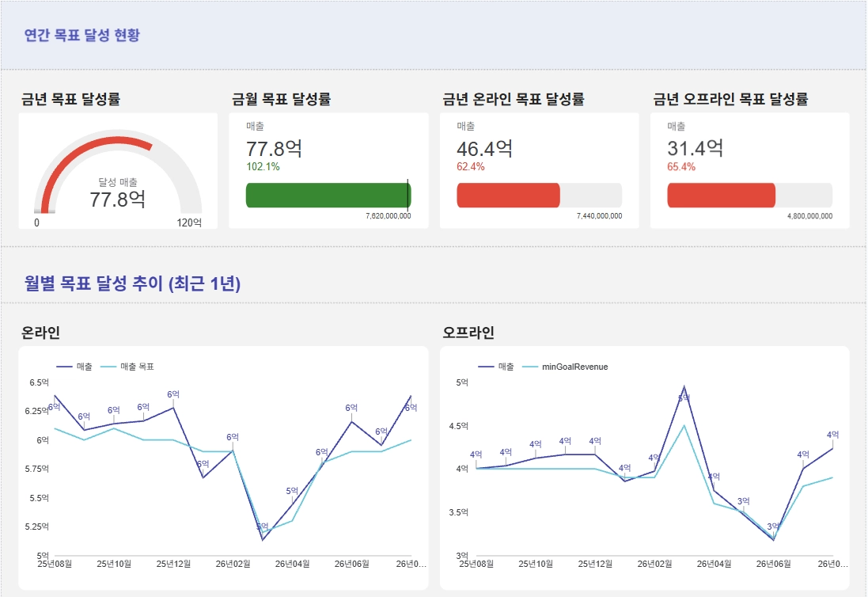This screenshot has height=597, width=868.
Task: Click the 25년10월 axis label in 오프라인 chart
Action: pyautogui.click(x=536, y=564)
